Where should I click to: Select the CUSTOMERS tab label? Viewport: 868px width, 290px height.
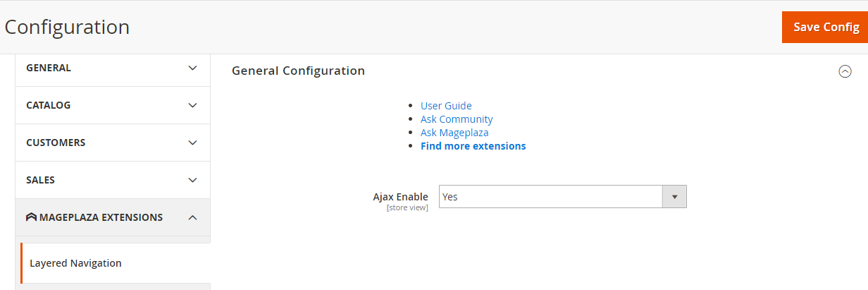click(x=56, y=143)
